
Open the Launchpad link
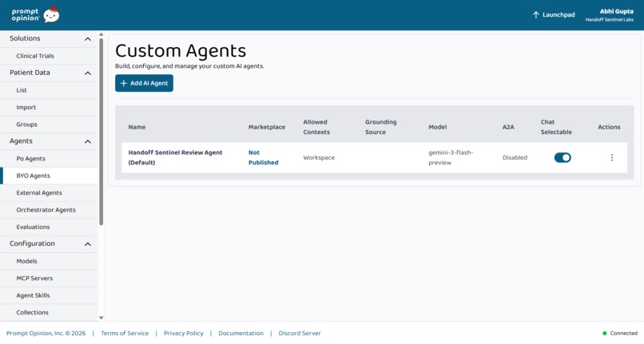[x=554, y=15]
